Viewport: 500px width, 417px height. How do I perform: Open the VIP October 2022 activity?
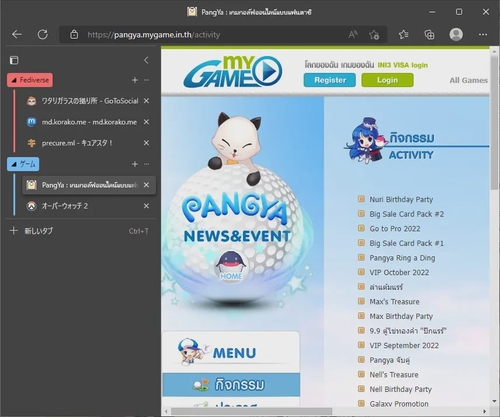399,272
